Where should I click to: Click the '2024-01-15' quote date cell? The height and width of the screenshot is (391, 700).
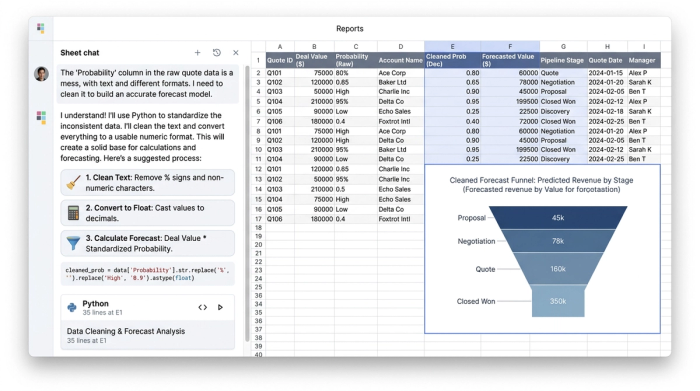pos(607,73)
